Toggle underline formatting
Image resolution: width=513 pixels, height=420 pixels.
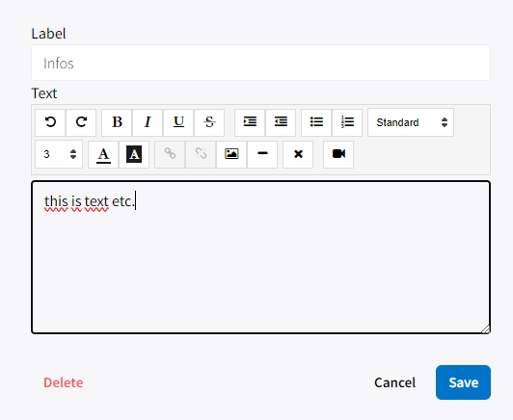[x=178, y=122]
